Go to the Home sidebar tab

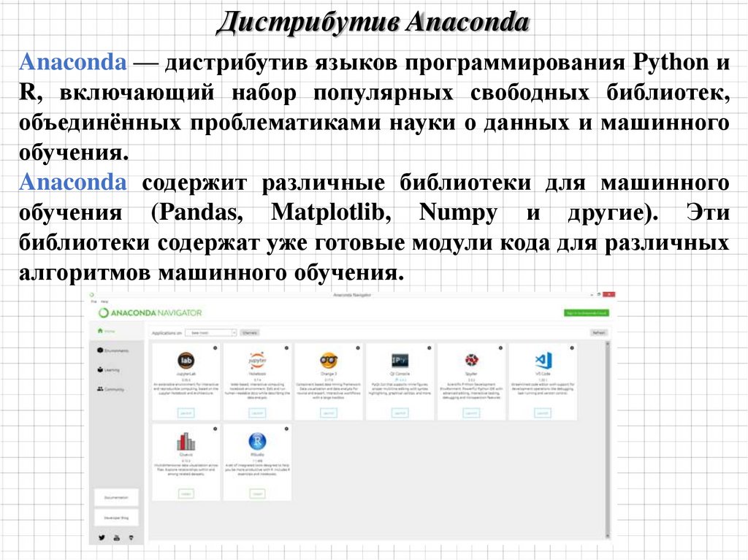(x=116, y=331)
